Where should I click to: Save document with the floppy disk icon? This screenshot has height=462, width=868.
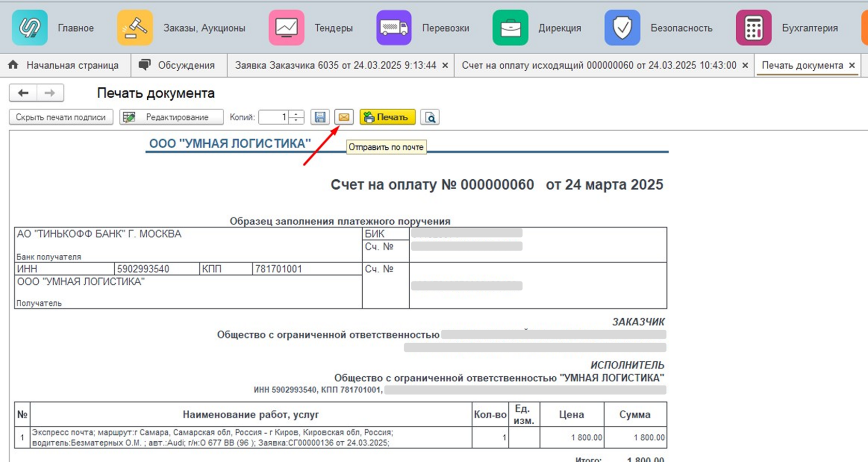[x=320, y=117]
